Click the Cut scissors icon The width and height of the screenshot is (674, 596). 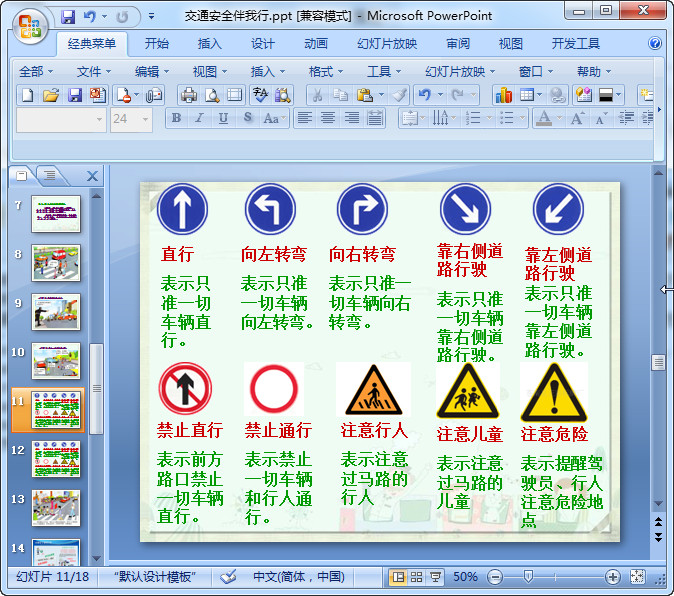point(317,95)
